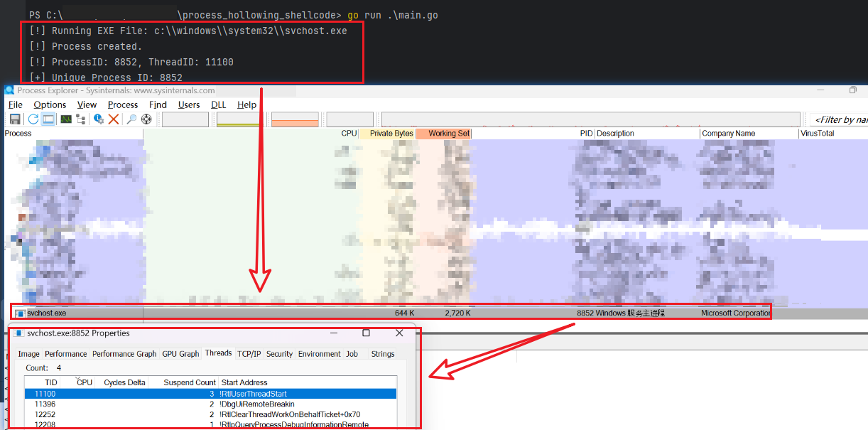Click the Private Bytes column header
The height and width of the screenshot is (430, 868).
pyautogui.click(x=391, y=134)
